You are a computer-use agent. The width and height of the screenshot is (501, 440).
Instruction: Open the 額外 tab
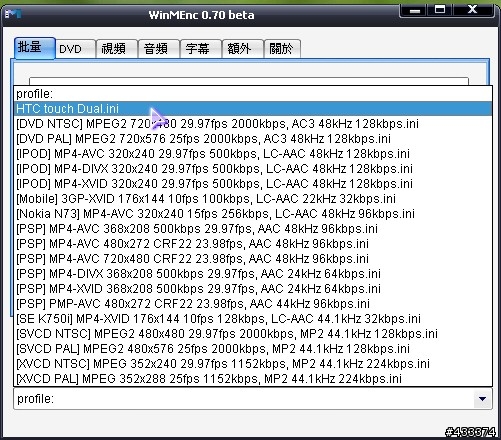[242, 49]
